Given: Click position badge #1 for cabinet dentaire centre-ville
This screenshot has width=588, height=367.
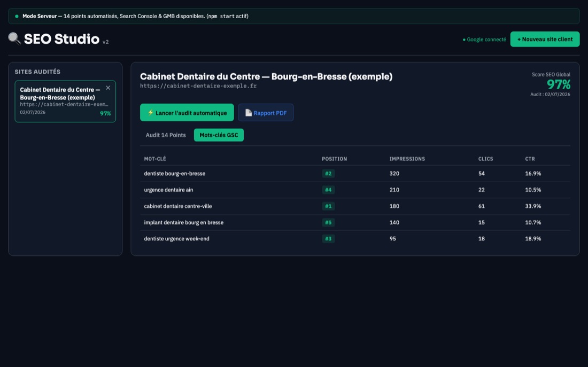Looking at the screenshot, I should coord(328,206).
